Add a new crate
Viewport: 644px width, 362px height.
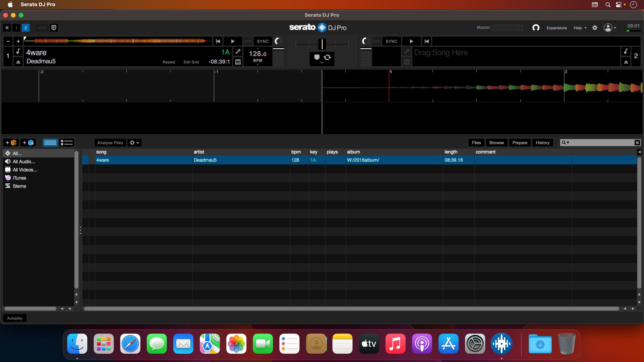pyautogui.click(x=11, y=143)
